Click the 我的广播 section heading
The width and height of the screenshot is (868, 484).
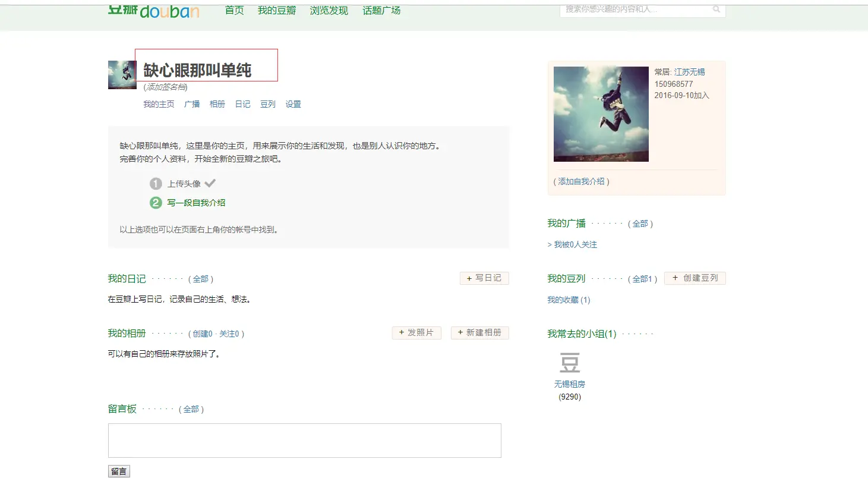(x=567, y=223)
